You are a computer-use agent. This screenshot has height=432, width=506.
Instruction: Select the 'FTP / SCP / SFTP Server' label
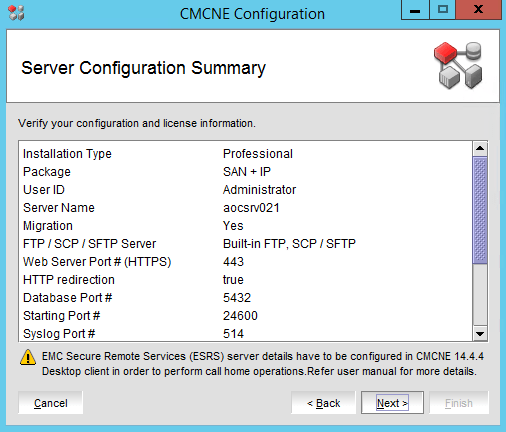coord(89,244)
